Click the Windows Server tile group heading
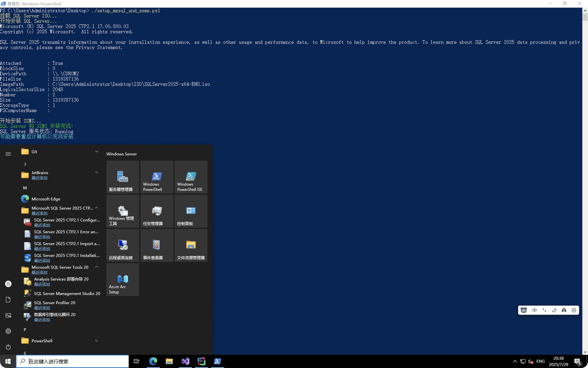The image size is (588, 368). point(121,154)
